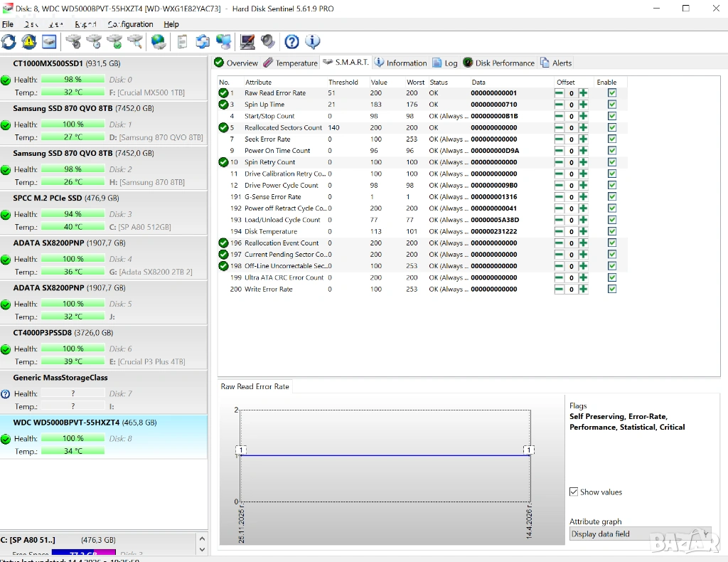Decrease offset for Disk Temperature attribute
Viewport: 728px width, 562px height.
[560, 232]
